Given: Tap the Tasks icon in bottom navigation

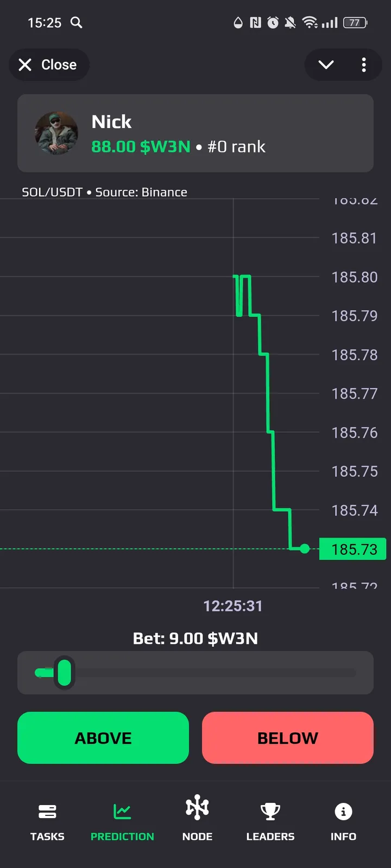Looking at the screenshot, I should pyautogui.click(x=47, y=812).
